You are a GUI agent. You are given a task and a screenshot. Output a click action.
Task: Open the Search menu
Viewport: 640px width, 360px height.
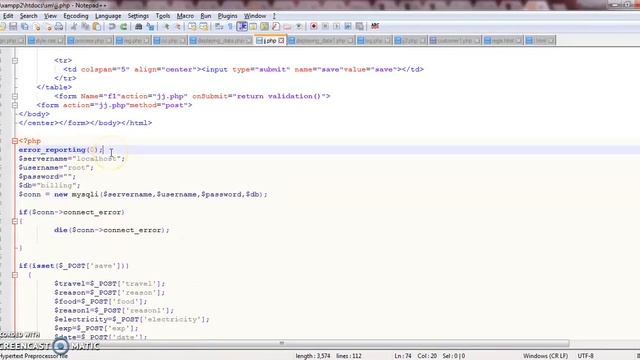coord(29,16)
